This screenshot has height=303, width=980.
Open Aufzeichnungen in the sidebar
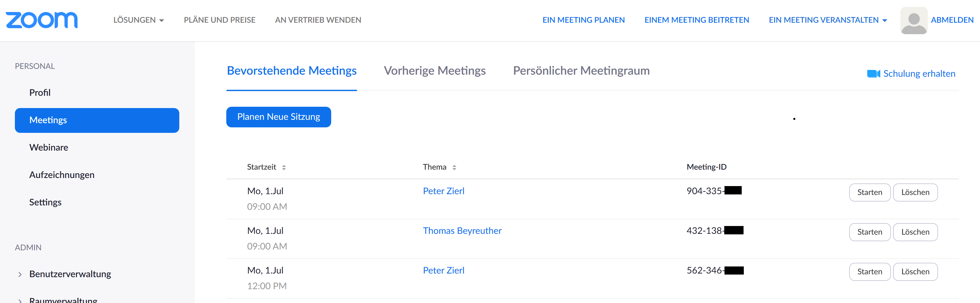coord(62,175)
